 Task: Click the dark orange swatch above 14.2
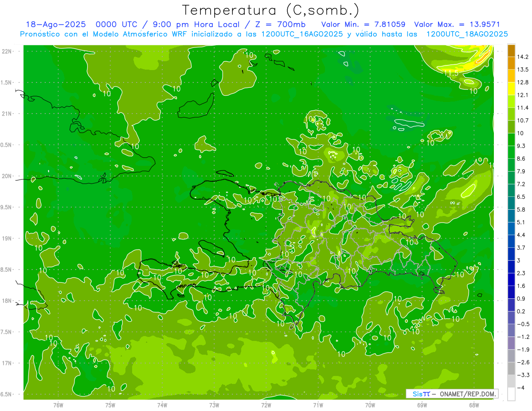[511, 51]
